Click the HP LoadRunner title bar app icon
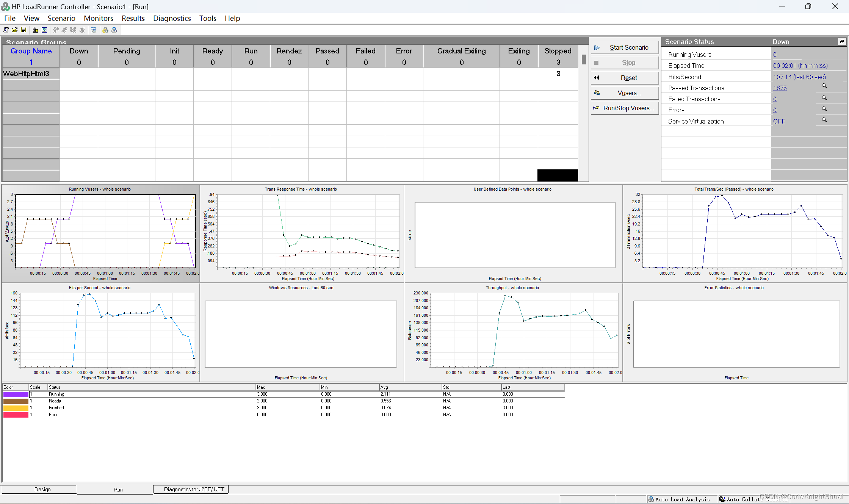The width and height of the screenshot is (849, 504). (x=5, y=6)
